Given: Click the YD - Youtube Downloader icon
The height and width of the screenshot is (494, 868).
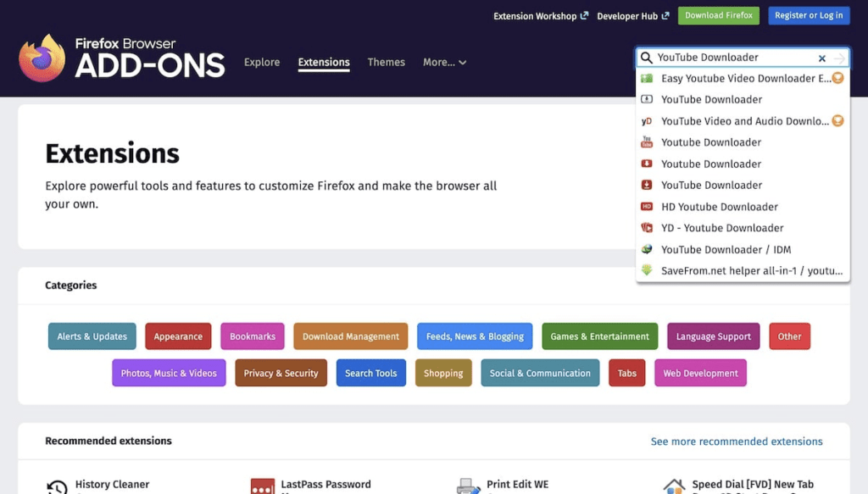Looking at the screenshot, I should tap(647, 227).
